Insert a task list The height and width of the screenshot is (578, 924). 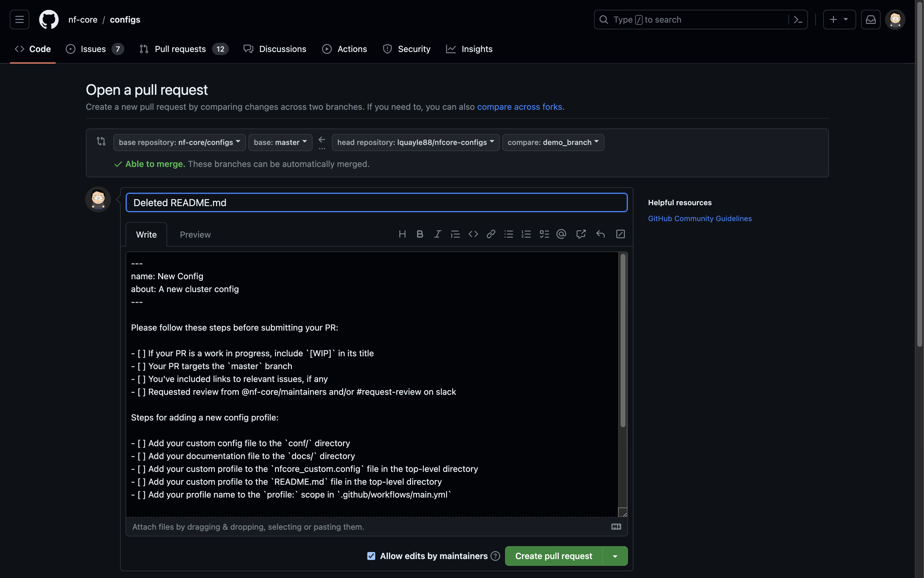[x=544, y=234]
